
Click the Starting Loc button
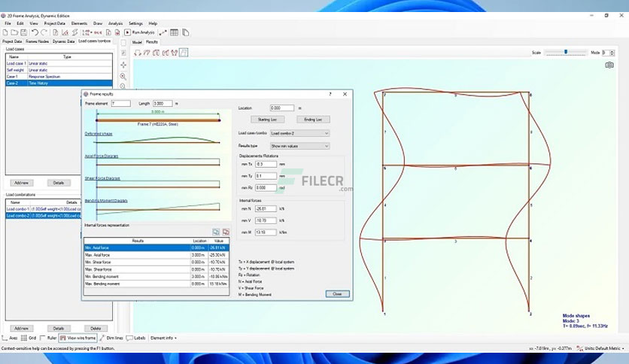coord(267,120)
